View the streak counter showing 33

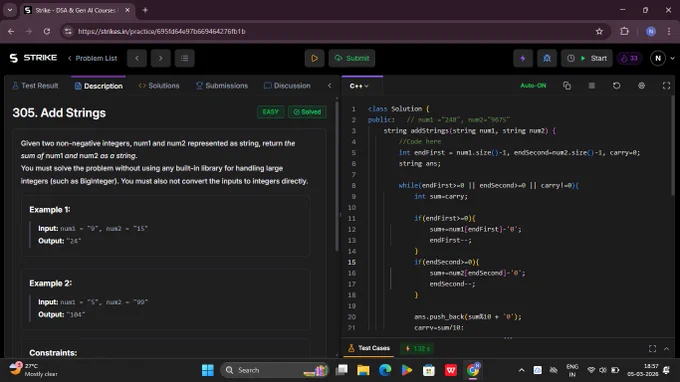(629, 58)
